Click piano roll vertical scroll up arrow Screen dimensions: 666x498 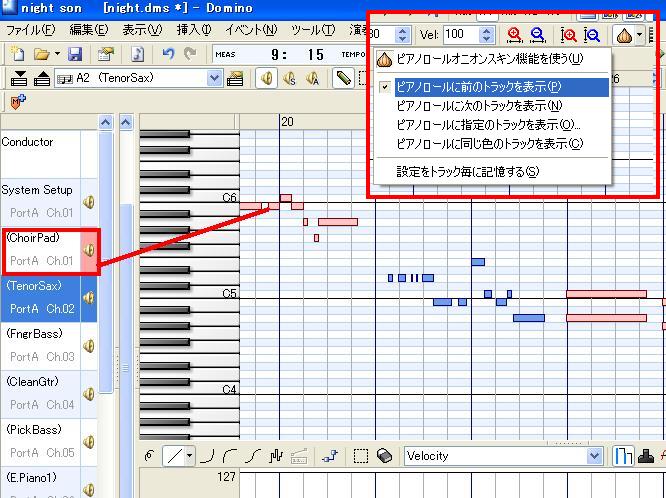[x=126, y=122]
